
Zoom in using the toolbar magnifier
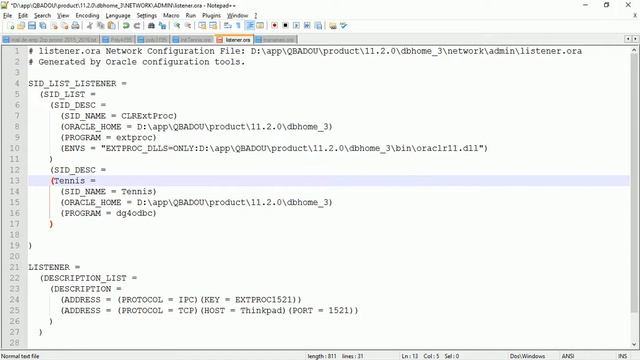177,26
